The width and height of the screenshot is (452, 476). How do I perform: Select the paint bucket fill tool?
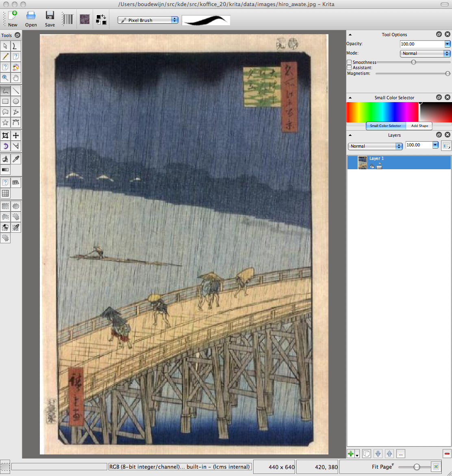(x=5, y=159)
